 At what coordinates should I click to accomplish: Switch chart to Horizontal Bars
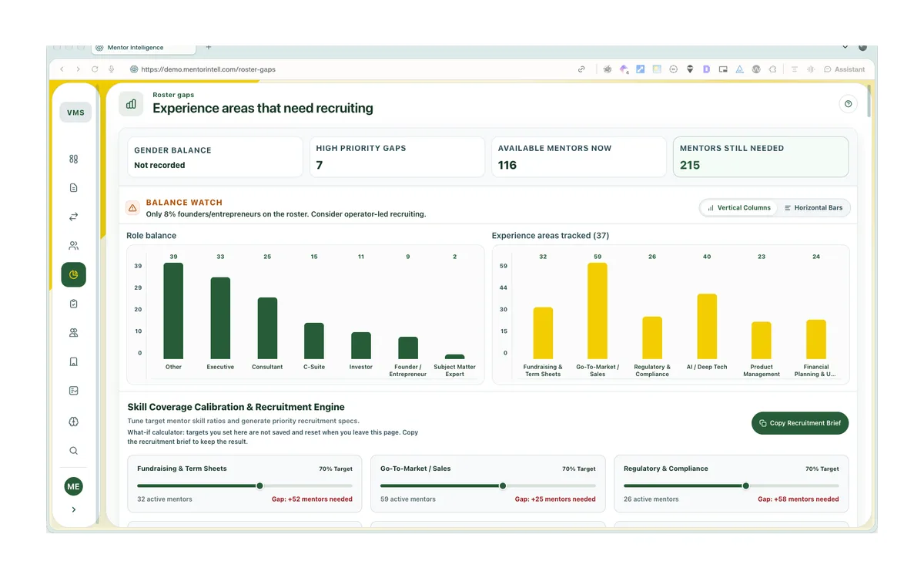coord(813,208)
